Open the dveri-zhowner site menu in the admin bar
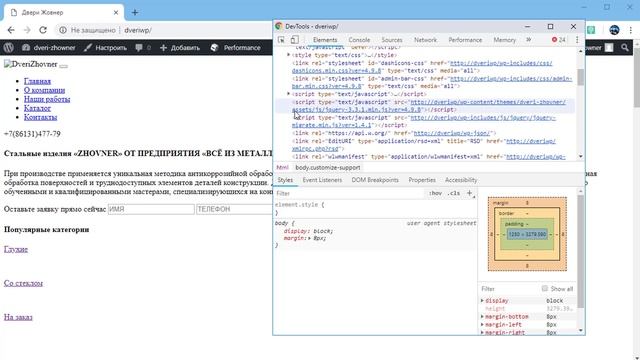 (49, 48)
